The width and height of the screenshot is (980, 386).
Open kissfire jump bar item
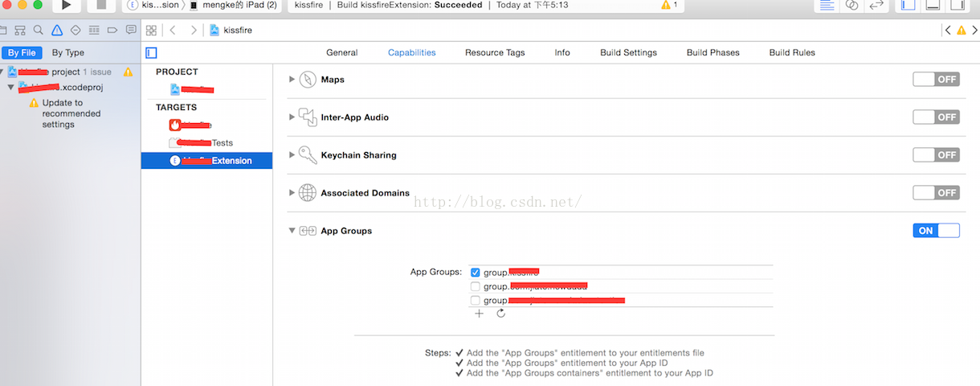tap(230, 31)
